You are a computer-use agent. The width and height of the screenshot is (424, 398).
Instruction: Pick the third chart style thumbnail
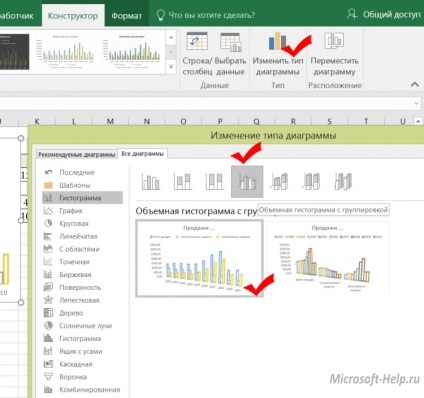click(x=133, y=51)
